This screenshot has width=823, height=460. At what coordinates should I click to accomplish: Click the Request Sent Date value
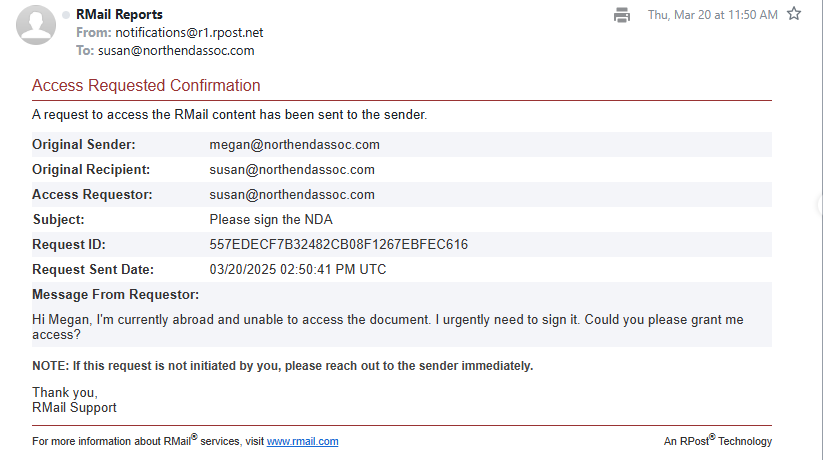coord(297,270)
